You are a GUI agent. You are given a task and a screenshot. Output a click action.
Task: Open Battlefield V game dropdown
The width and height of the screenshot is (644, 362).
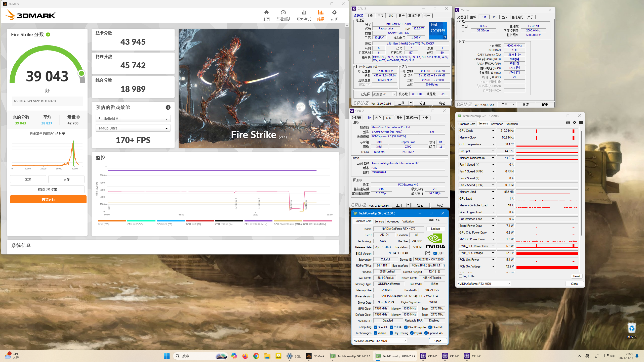point(133,119)
